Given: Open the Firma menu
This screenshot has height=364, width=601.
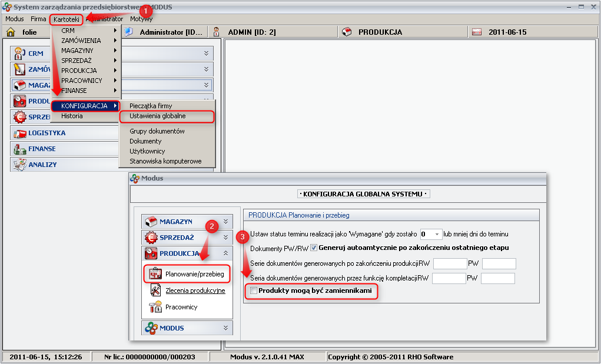Looking at the screenshot, I should pos(38,19).
